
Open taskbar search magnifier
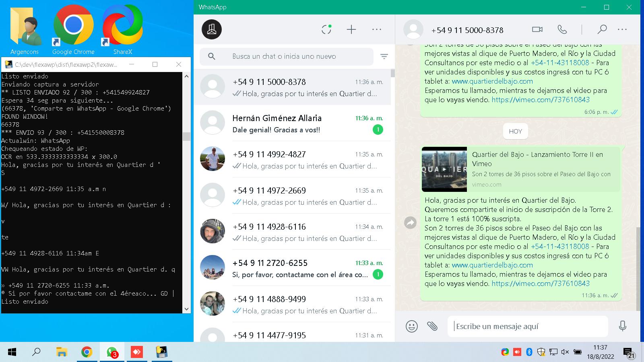tap(36, 352)
